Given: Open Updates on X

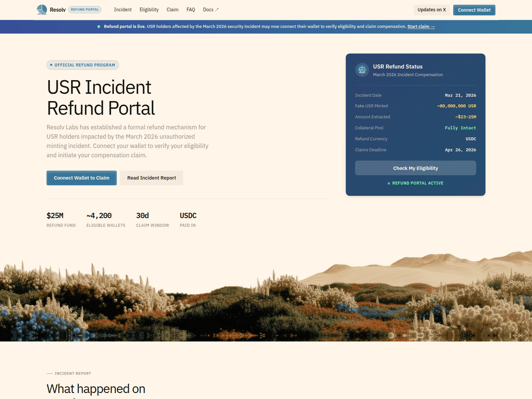Looking at the screenshot, I should pyautogui.click(x=431, y=10).
